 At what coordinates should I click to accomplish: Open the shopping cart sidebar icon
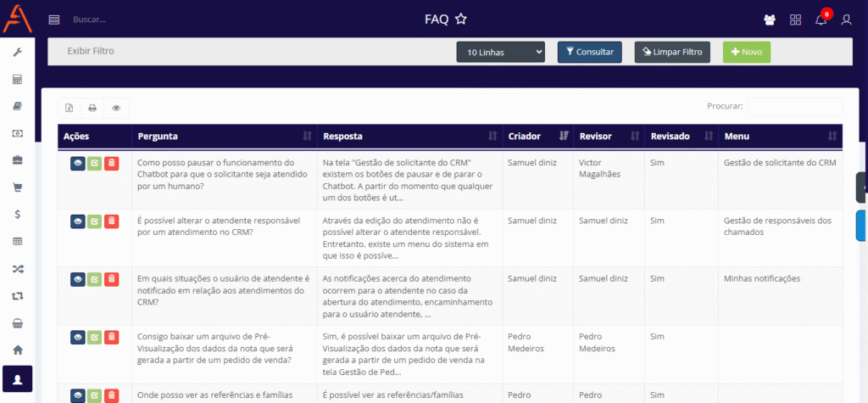[17, 188]
